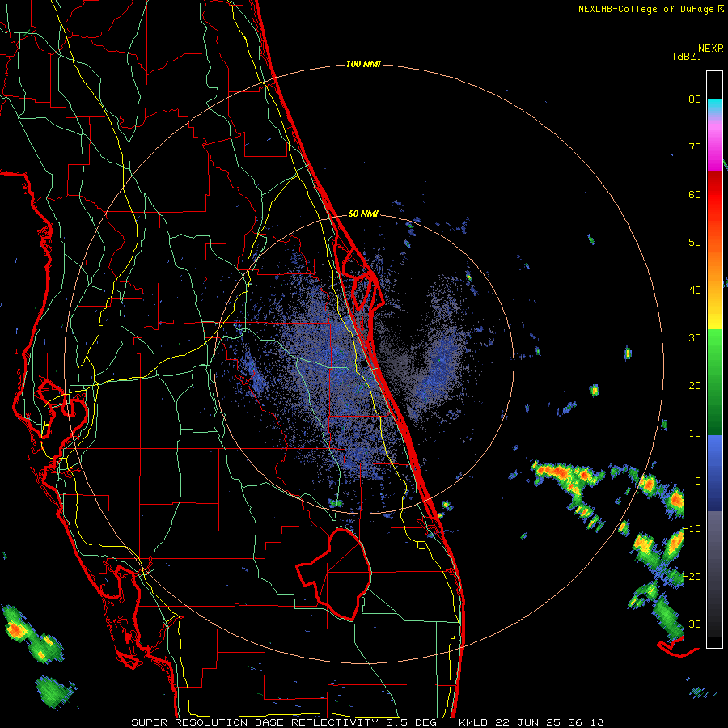
Task: Click the 50 NMI range ring label
Action: point(363,214)
